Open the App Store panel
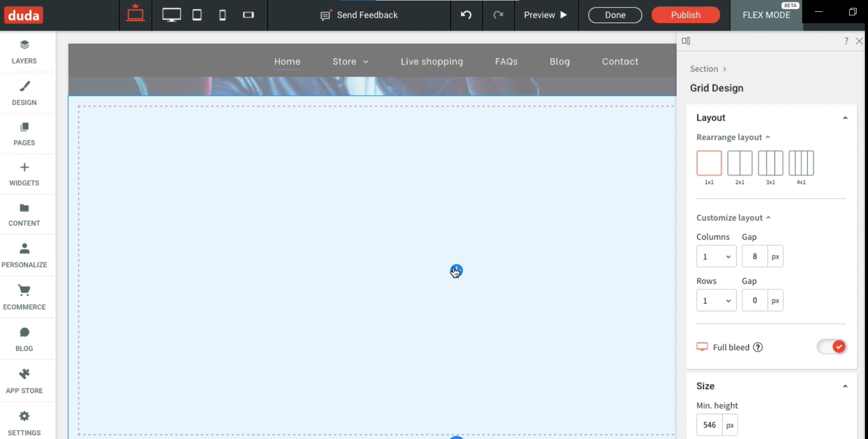The height and width of the screenshot is (439, 868). [24, 381]
